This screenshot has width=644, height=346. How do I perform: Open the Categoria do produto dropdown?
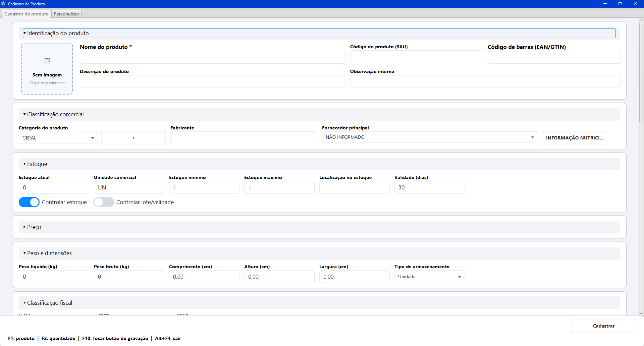tap(58, 138)
